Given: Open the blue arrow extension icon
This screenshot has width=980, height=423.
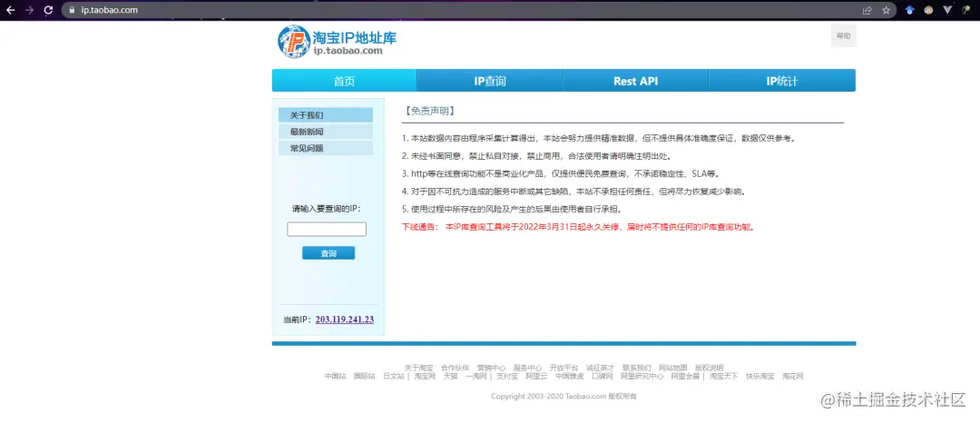Looking at the screenshot, I should [x=910, y=10].
